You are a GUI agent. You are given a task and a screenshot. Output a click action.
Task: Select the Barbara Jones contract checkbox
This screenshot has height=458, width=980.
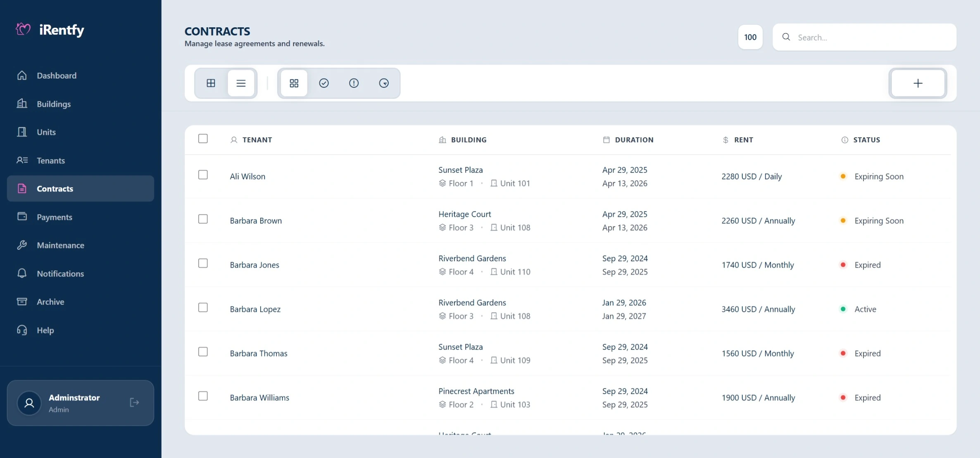(203, 263)
